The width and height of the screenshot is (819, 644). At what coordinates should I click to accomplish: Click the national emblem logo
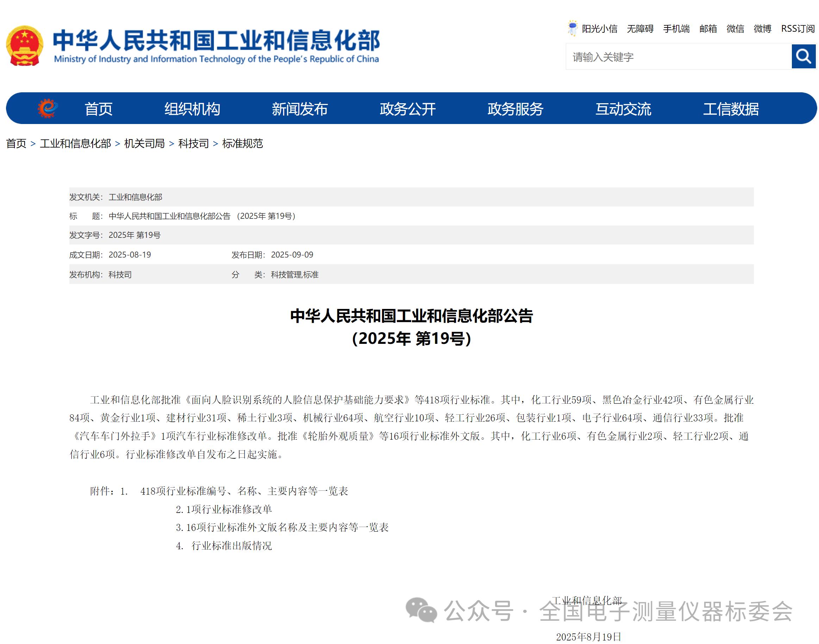(x=25, y=45)
